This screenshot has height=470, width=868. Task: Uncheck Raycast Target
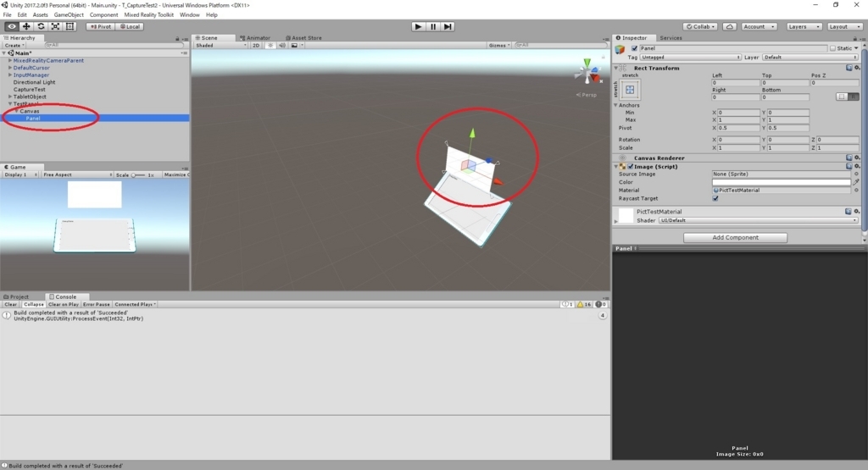coord(715,198)
